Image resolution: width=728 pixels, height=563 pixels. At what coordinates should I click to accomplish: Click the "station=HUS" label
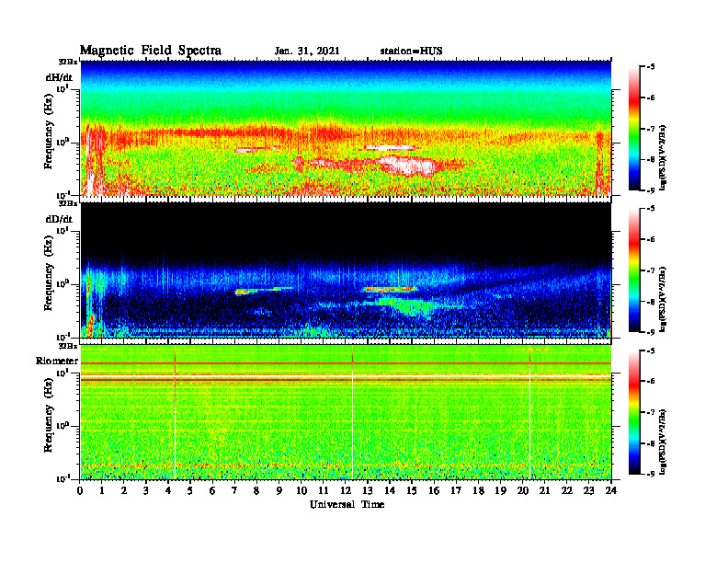point(411,52)
